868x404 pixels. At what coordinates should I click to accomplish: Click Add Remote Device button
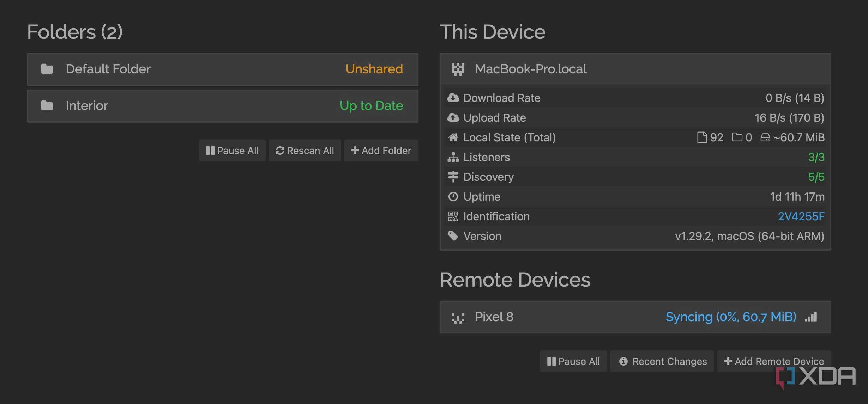(x=774, y=361)
